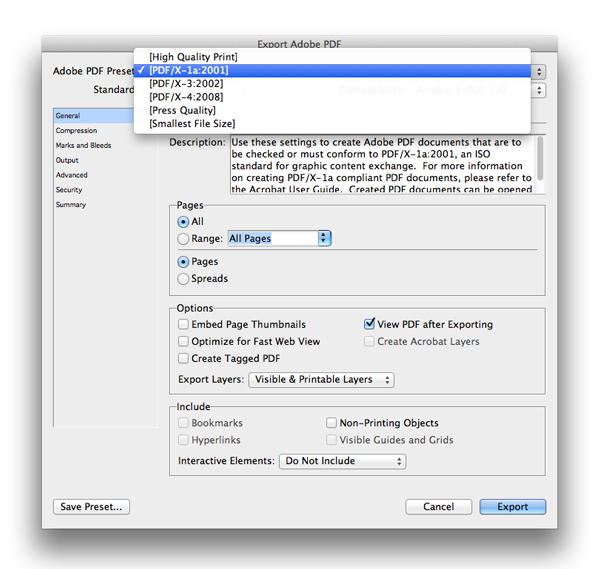
Task: Click the Adobe PDF Preset dropdown arrows
Action: 539,72
